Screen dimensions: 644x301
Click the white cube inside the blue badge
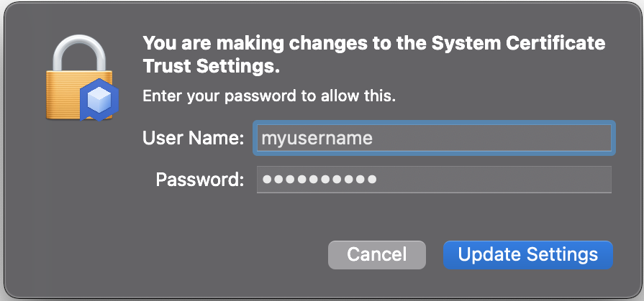pyautogui.click(x=100, y=98)
